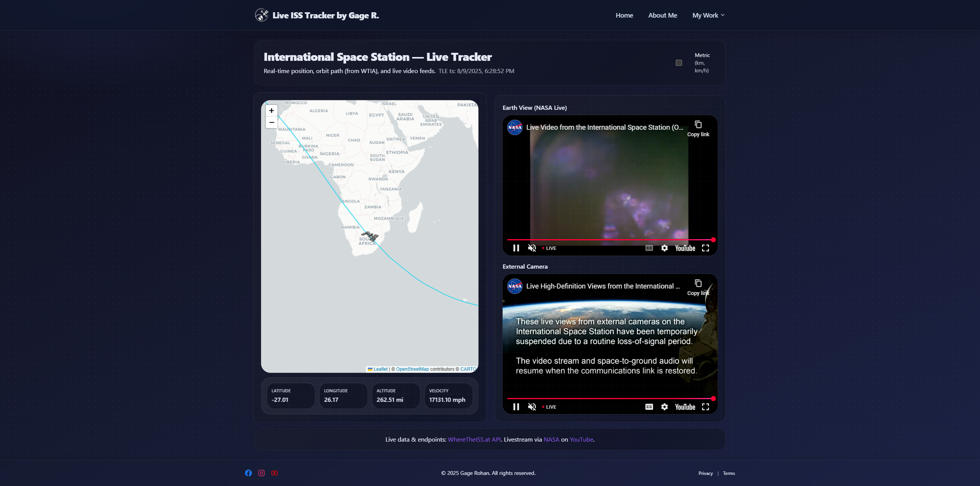The image size is (980, 486).
Task: Open settings gear on Earth View player
Action: [665, 248]
